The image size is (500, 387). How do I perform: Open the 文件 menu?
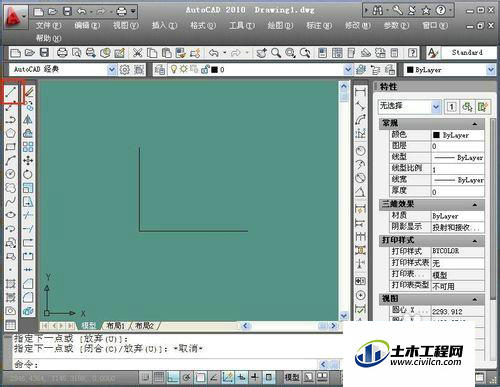coord(48,25)
